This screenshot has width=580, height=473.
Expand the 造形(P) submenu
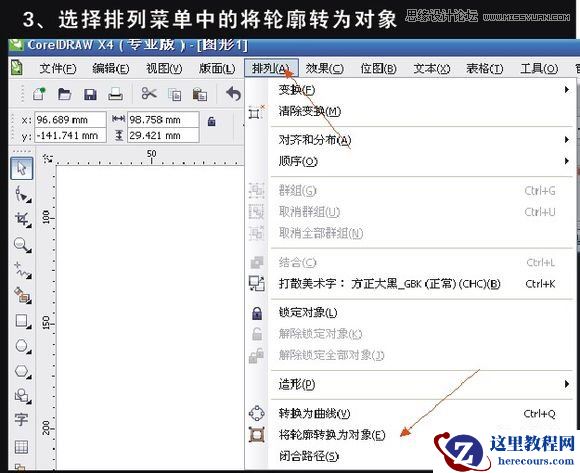pos(411,385)
